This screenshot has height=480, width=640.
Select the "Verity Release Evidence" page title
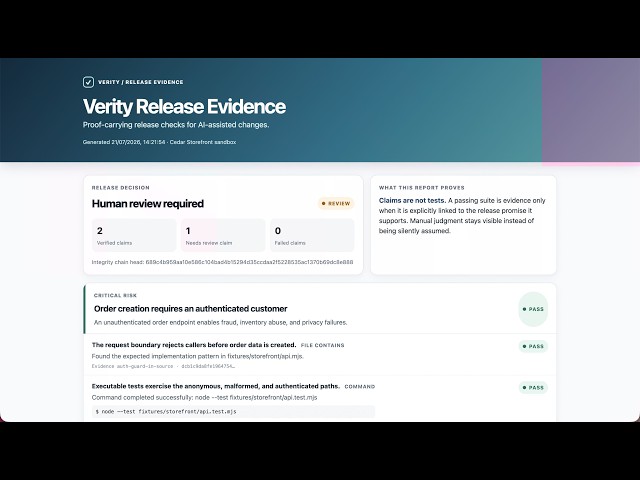(184, 107)
